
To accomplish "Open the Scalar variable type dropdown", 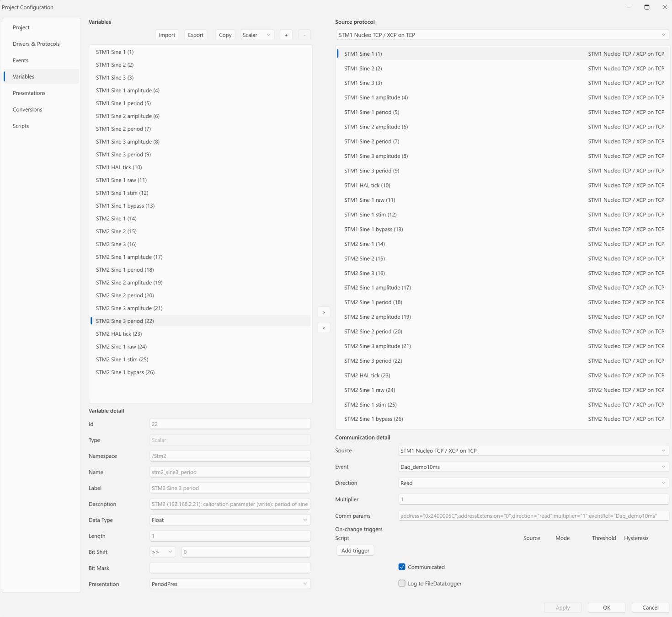I will click(x=257, y=35).
